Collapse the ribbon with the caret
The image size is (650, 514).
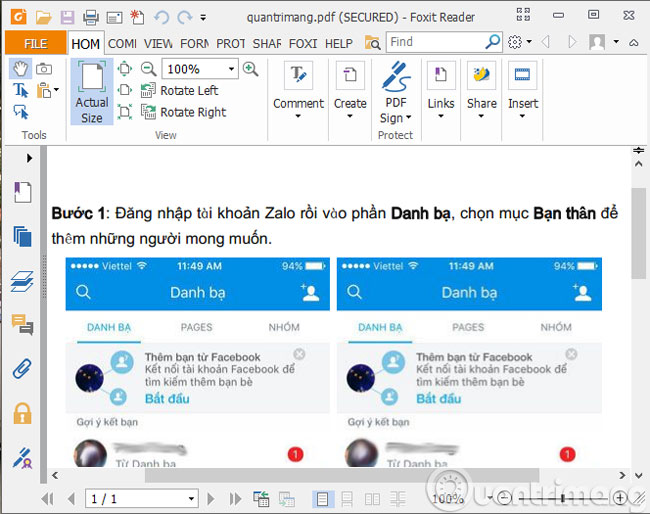click(633, 42)
